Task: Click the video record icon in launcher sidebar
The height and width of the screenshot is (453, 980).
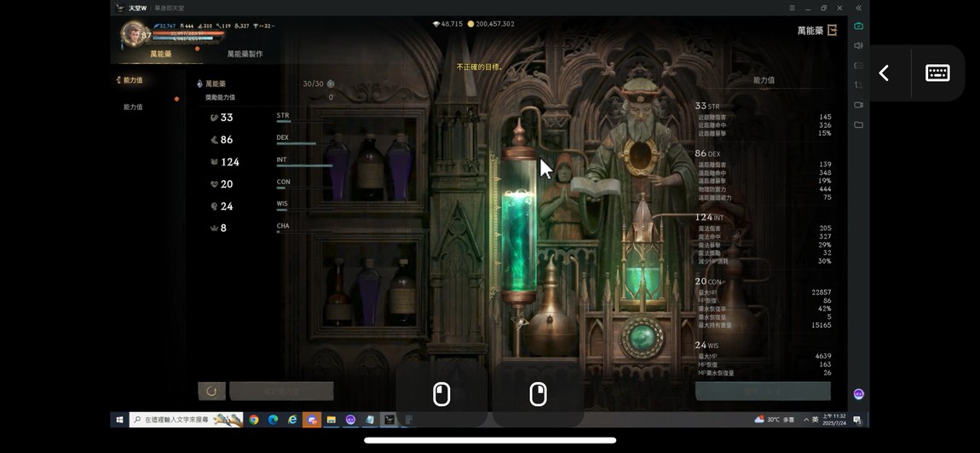Action: click(x=858, y=105)
